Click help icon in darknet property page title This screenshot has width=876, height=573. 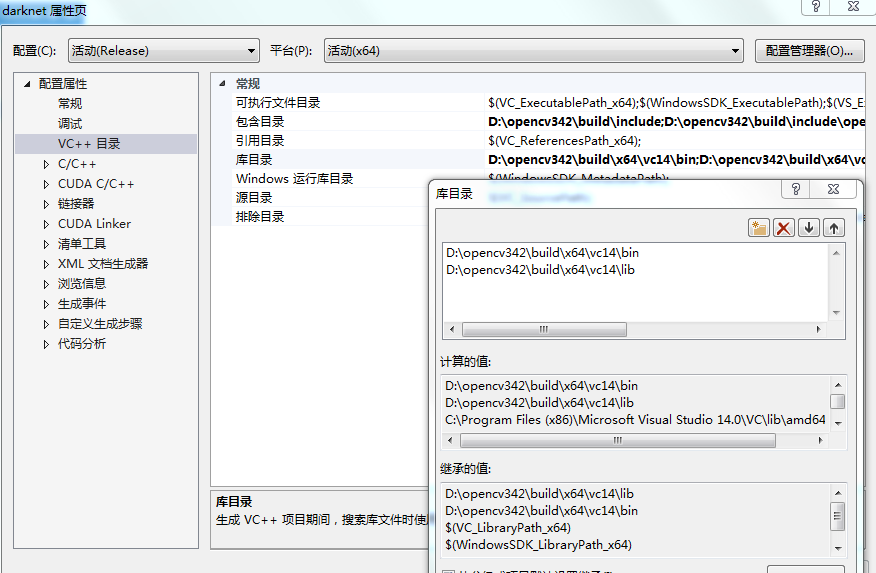coord(816,7)
